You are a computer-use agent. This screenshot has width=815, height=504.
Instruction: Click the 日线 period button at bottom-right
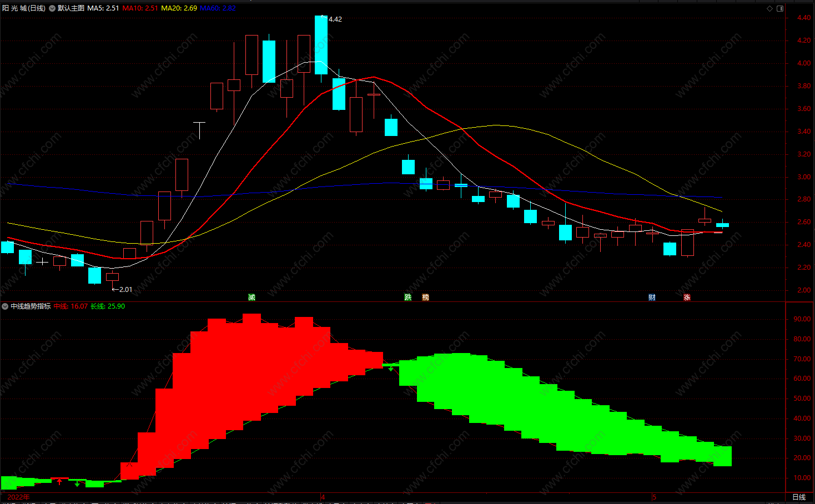799,497
